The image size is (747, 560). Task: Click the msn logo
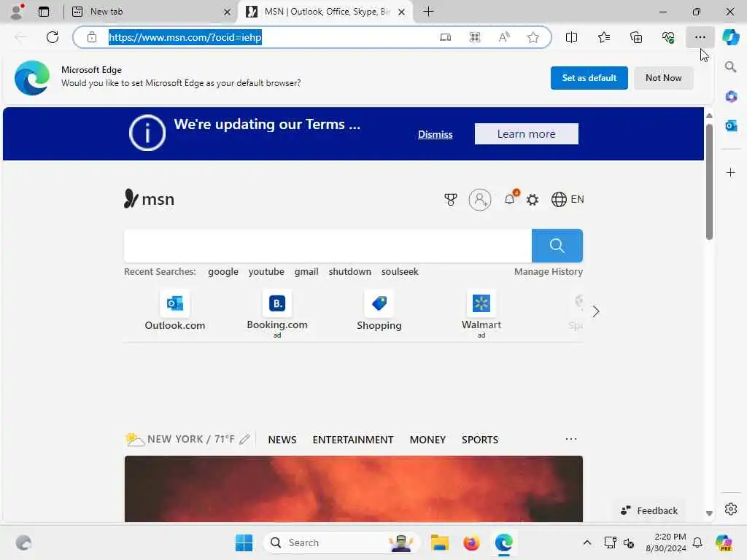pyautogui.click(x=149, y=198)
